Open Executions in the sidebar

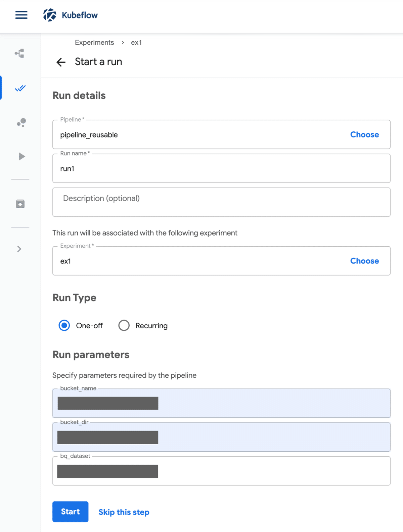pyautogui.click(x=21, y=156)
